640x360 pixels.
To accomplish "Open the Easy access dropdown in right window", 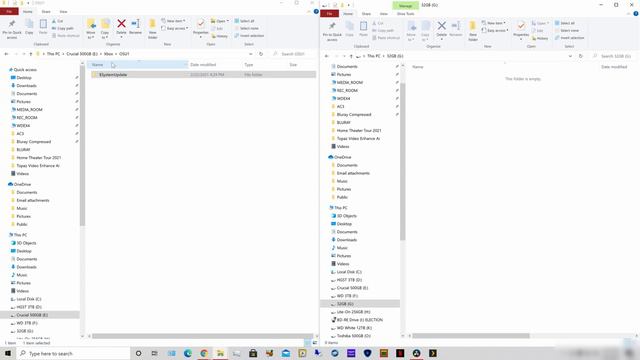I will point(495,30).
